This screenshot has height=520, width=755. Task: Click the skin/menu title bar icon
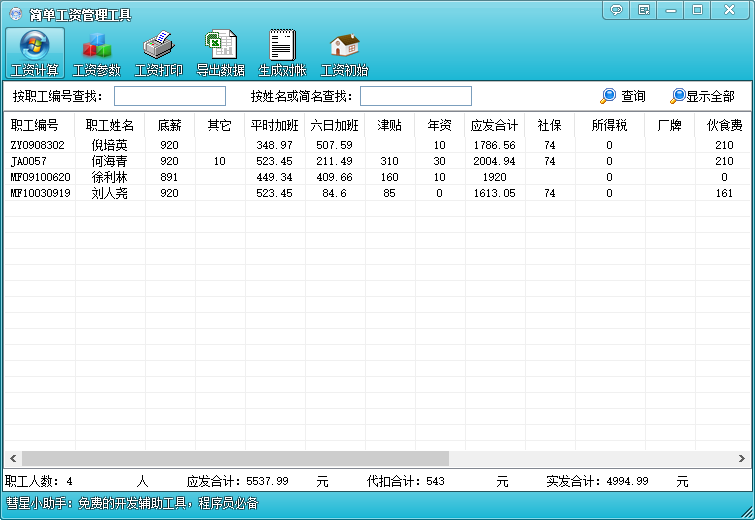click(x=644, y=10)
